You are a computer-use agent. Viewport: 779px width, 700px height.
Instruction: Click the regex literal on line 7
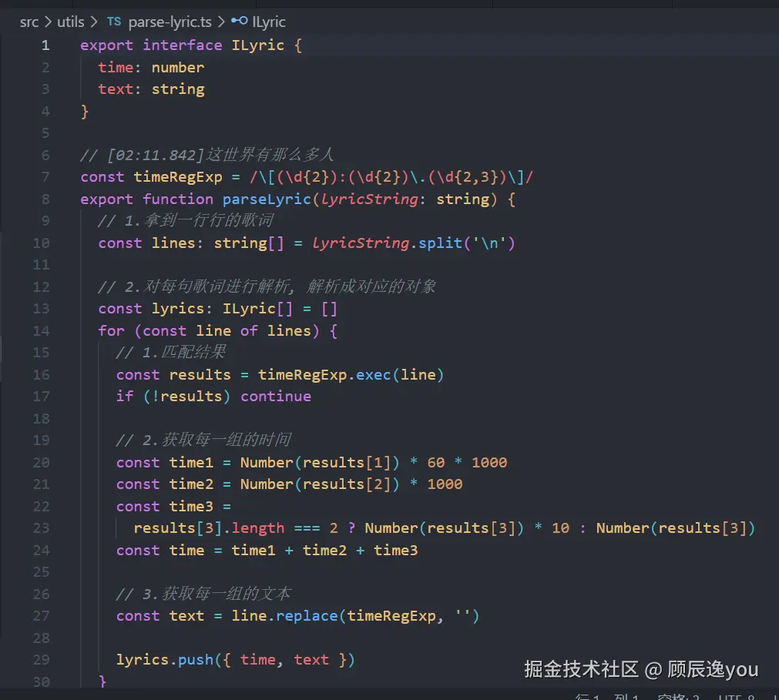click(x=391, y=177)
